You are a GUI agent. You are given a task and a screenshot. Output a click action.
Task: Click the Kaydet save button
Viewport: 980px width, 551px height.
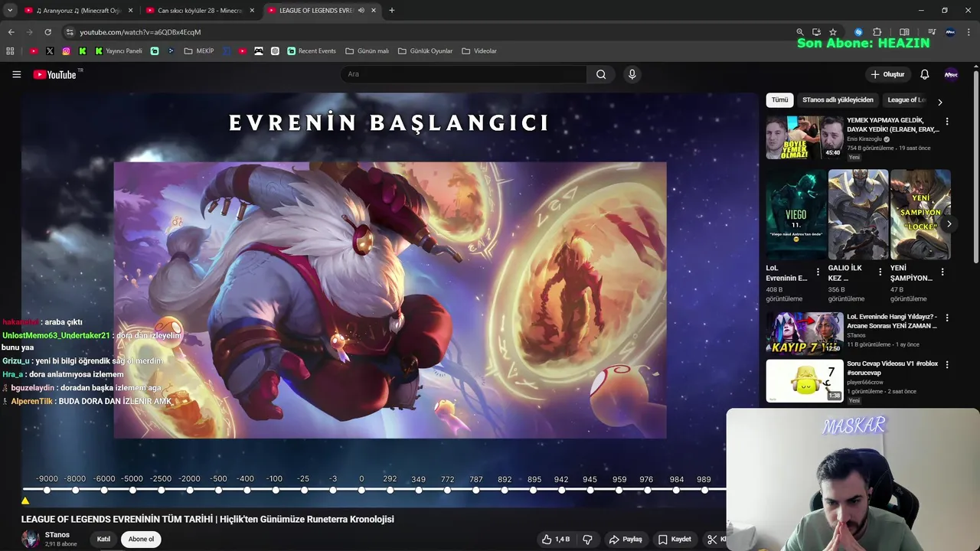tap(675, 539)
